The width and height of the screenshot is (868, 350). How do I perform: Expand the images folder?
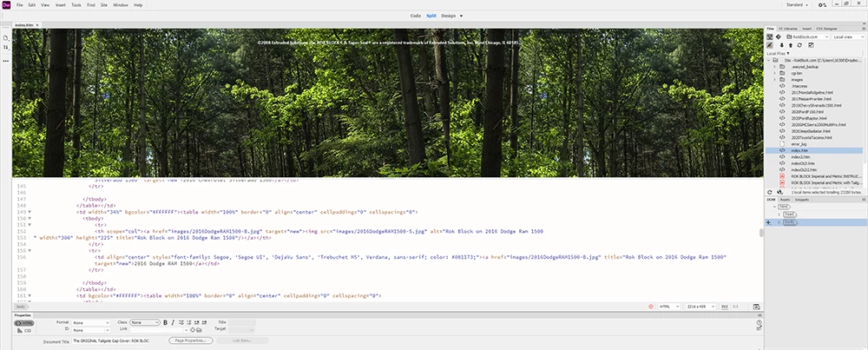coord(775,80)
